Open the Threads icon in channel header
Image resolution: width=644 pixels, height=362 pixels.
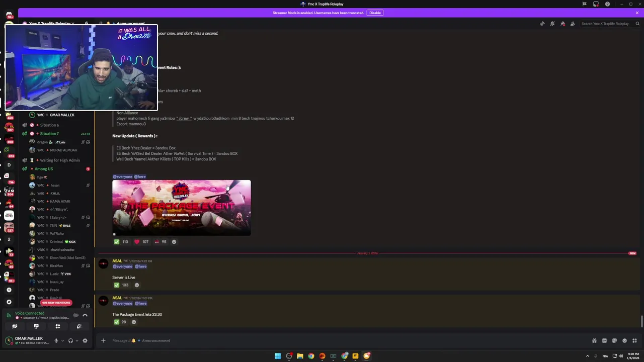pyautogui.click(x=542, y=24)
